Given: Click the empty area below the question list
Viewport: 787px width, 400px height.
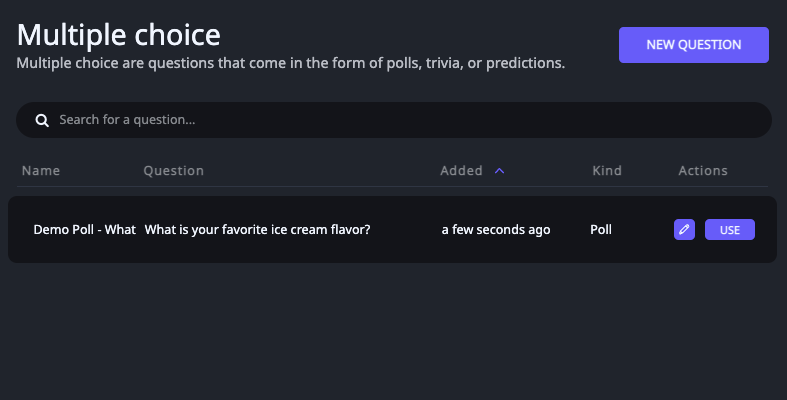Looking at the screenshot, I should [x=394, y=331].
